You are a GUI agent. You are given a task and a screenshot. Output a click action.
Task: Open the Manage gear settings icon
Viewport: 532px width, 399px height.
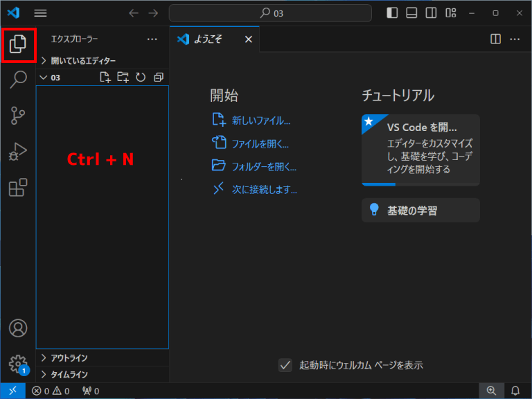pyautogui.click(x=17, y=364)
